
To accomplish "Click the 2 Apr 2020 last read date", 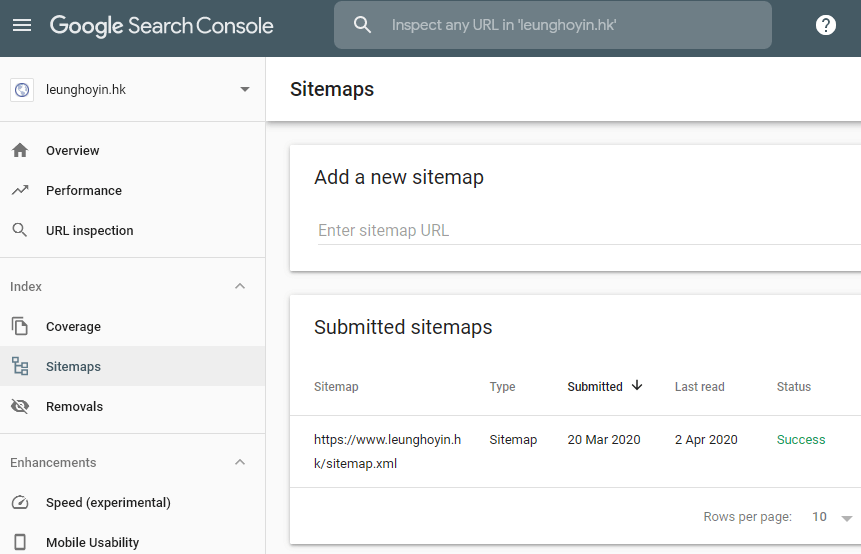I will pyautogui.click(x=706, y=440).
